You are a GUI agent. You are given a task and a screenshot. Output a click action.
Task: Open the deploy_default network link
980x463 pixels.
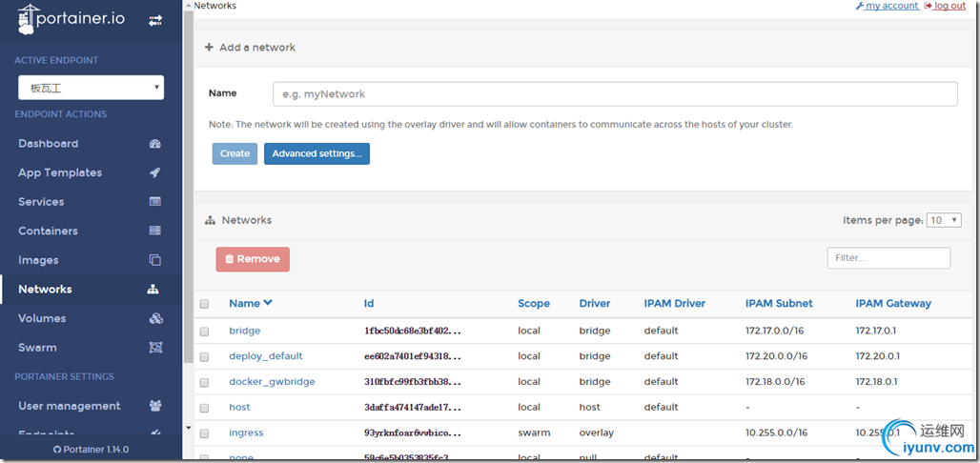point(266,356)
